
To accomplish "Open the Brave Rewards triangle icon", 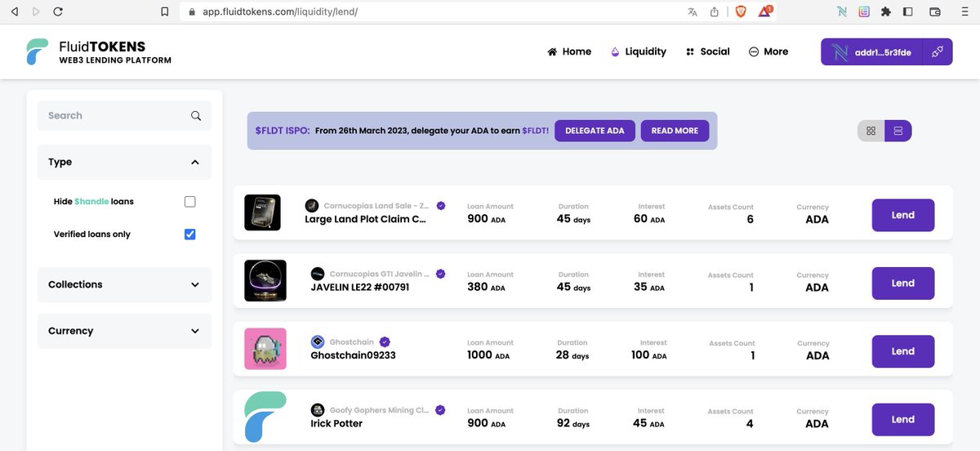I will tap(765, 12).
